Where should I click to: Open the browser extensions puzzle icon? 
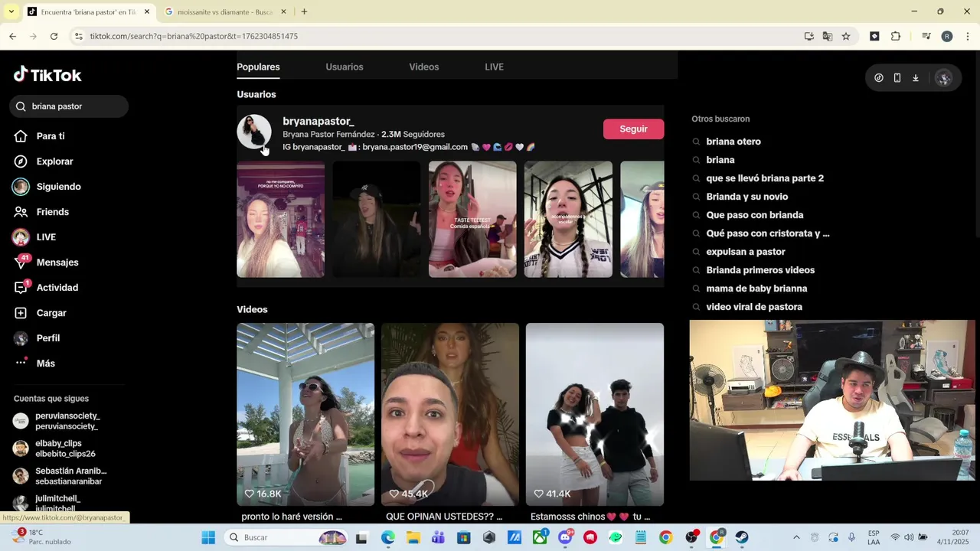click(896, 36)
